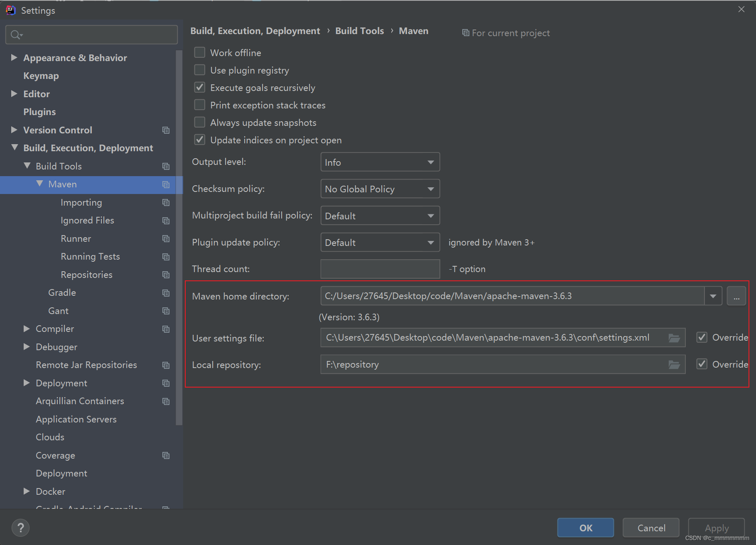
Task: Open Runner settings under Maven
Action: tap(76, 239)
